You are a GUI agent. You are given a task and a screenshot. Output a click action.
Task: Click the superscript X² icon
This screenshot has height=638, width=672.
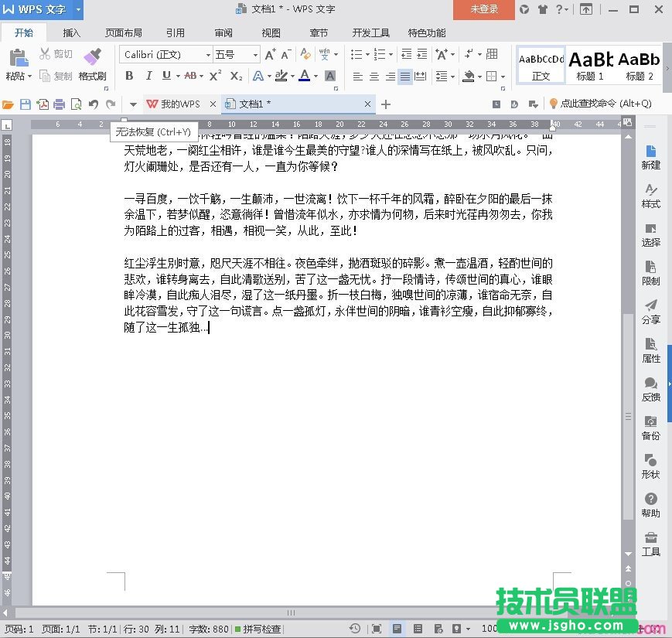215,76
